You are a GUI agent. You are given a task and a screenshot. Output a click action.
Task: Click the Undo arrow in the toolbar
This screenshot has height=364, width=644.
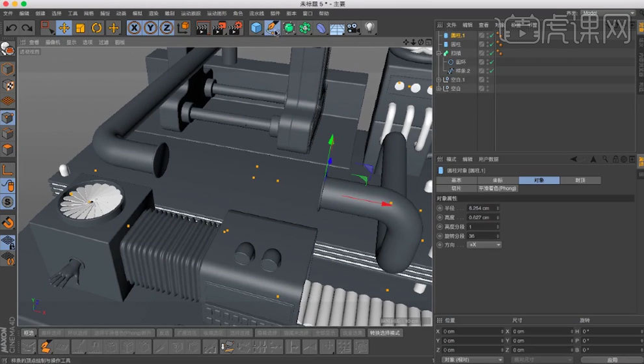click(12, 27)
